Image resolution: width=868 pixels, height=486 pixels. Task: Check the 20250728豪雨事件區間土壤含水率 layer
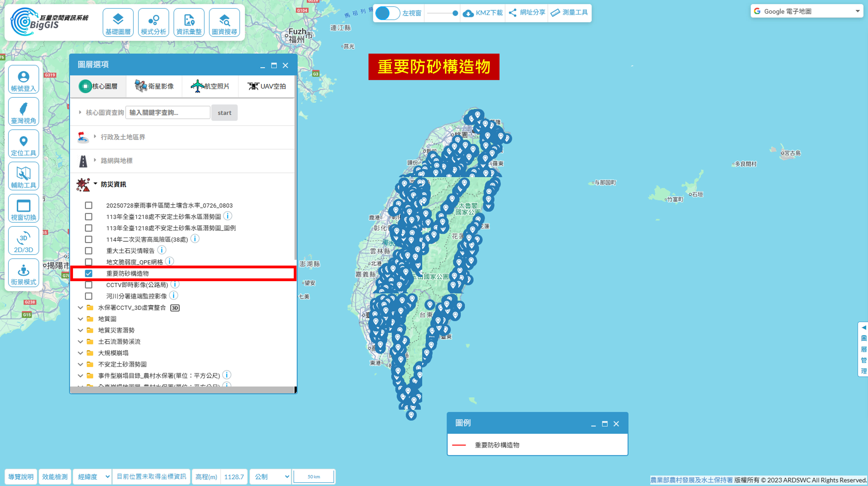pyautogui.click(x=89, y=205)
